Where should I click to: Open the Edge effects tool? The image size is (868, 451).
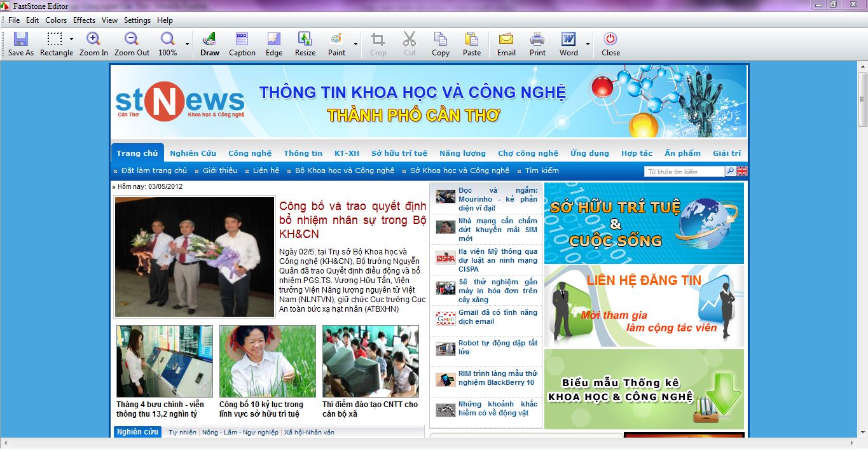pos(274,44)
